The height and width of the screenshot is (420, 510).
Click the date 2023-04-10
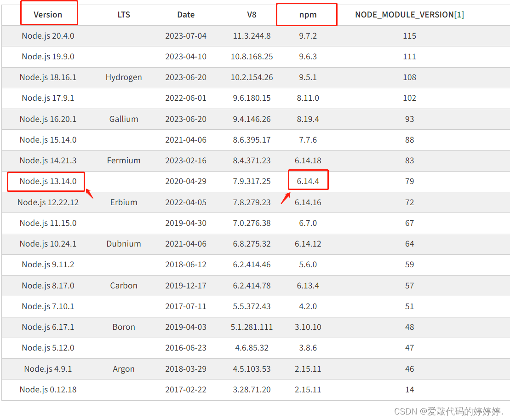[x=186, y=57]
